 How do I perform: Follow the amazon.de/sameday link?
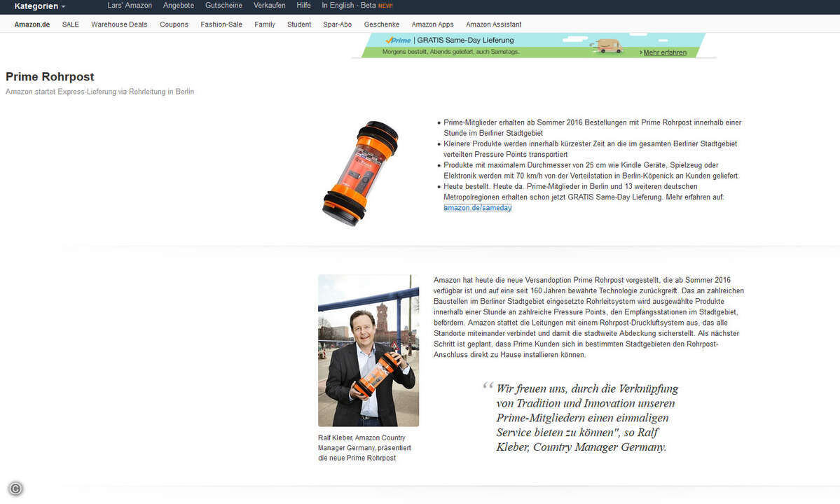[x=477, y=208]
